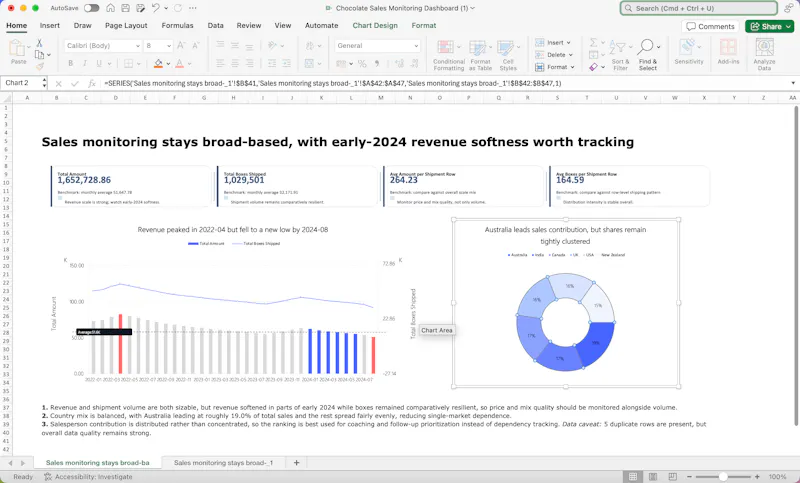Open the Home icon in title bar
The height and width of the screenshot is (483, 800).
pos(110,8)
